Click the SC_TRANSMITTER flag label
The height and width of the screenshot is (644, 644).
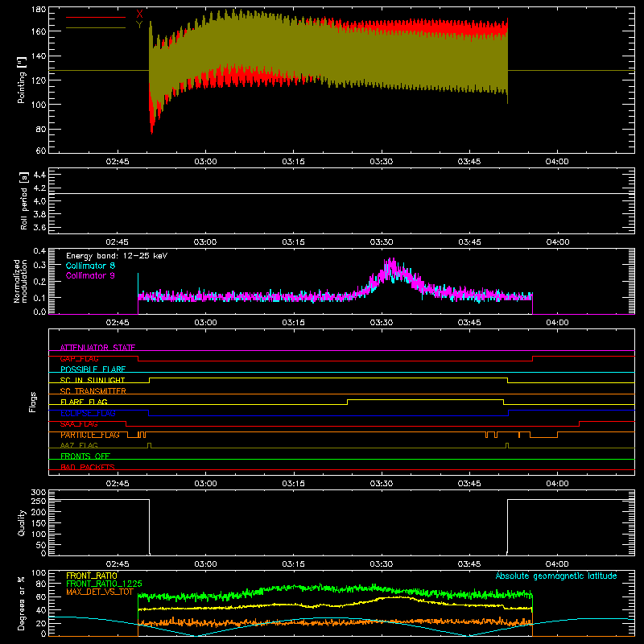(93, 391)
